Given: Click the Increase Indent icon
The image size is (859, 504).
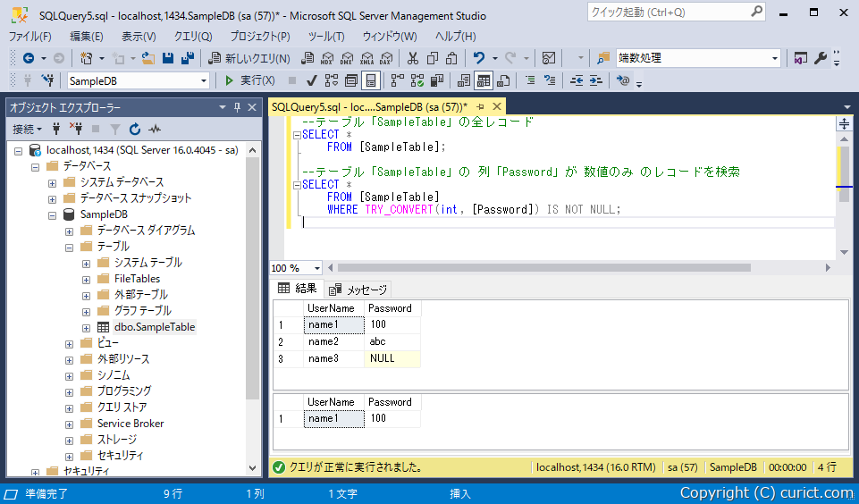Looking at the screenshot, I should tap(596, 81).
